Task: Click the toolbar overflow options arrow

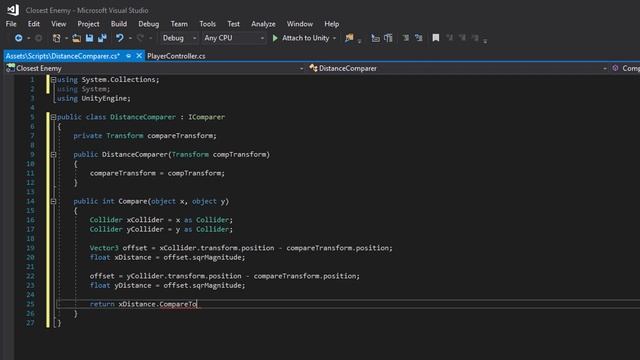Action: 485,41
